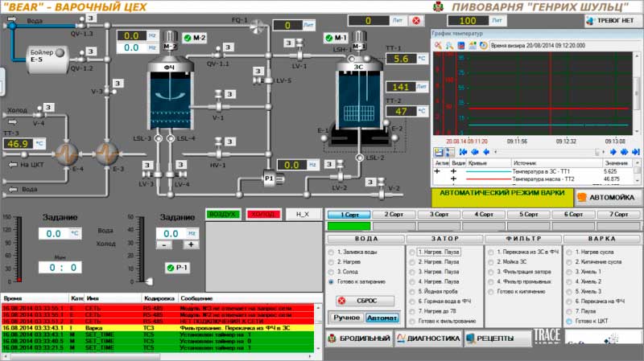Click the pump P1 symbol
This screenshot has height=361, width=644.
[273, 178]
